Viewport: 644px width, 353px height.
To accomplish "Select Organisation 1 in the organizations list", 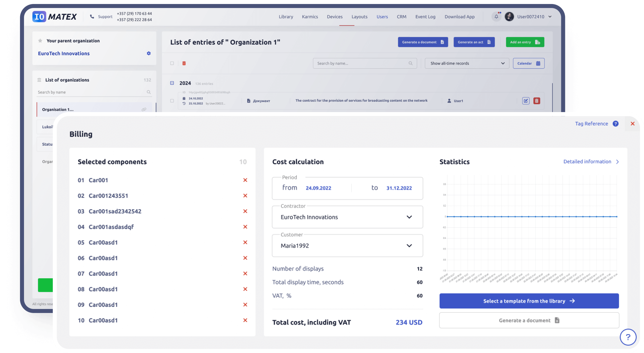I will (x=94, y=109).
